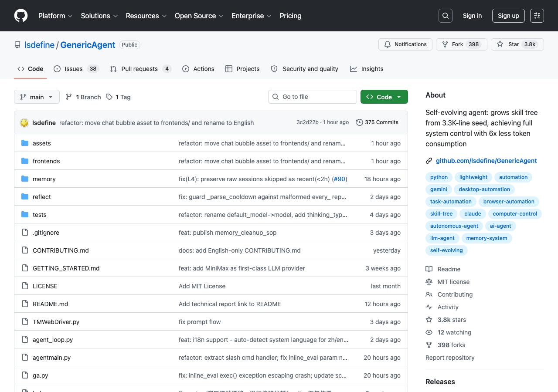Click the GitHub octocat logo

[x=20, y=16]
